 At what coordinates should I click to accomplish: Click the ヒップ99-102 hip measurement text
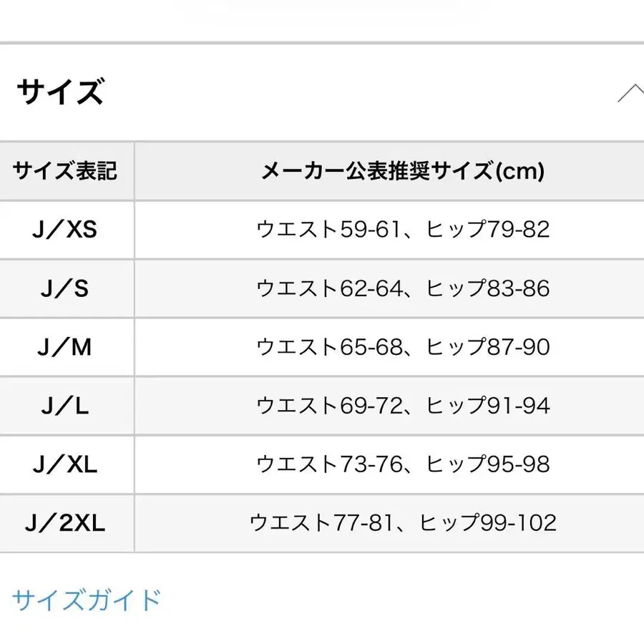tap(488, 523)
